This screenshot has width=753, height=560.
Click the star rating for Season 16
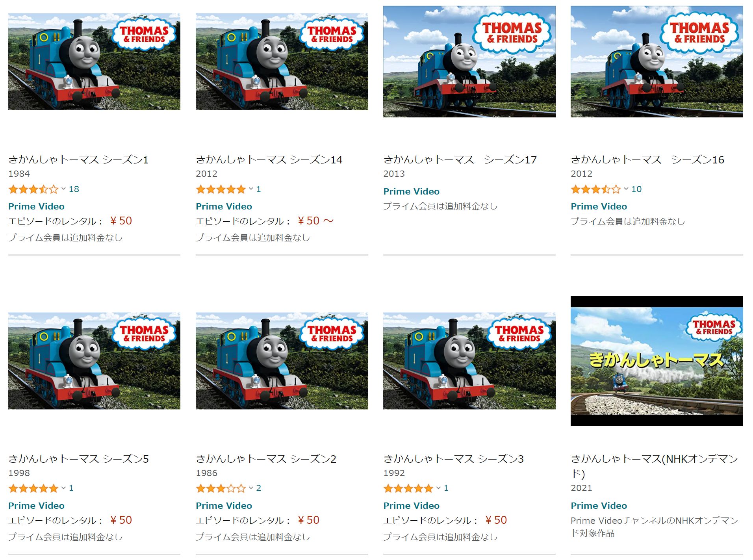[596, 189]
